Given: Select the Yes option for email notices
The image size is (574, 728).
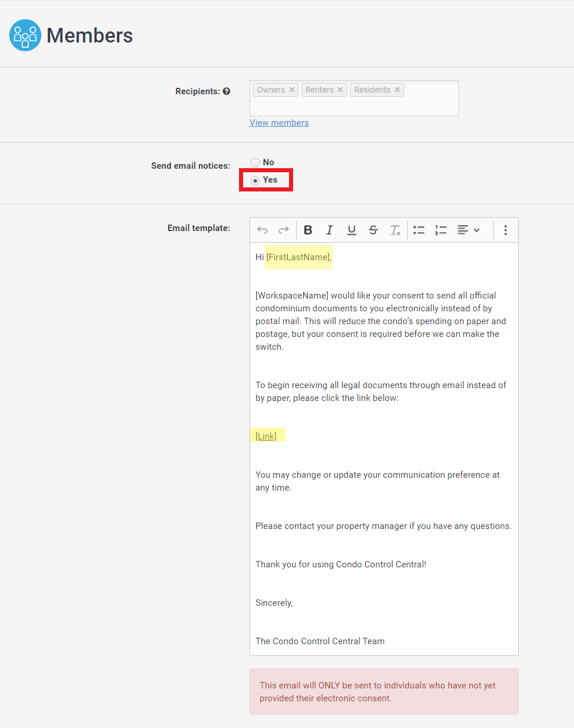Looking at the screenshot, I should pos(255,180).
